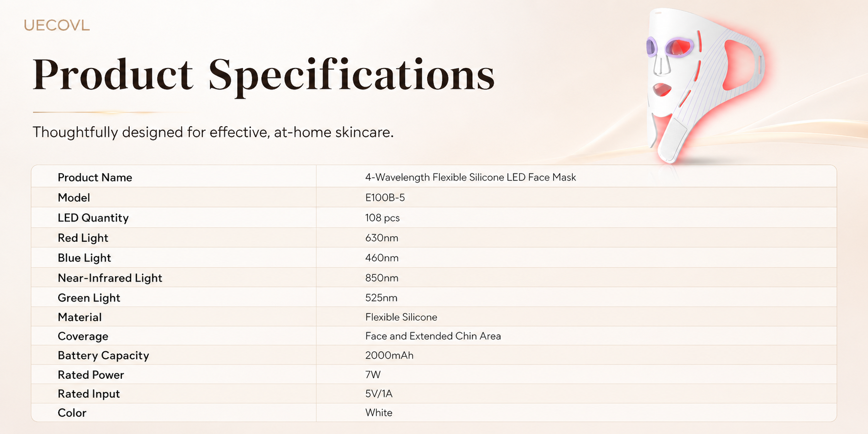Select the model value E100B-5
This screenshot has width=868, height=434.
[385, 198]
